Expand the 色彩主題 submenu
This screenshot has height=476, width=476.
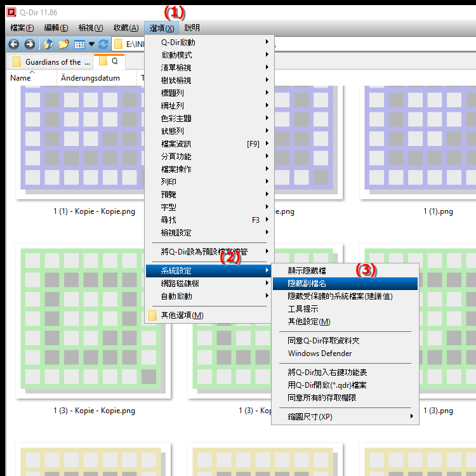[209, 119]
